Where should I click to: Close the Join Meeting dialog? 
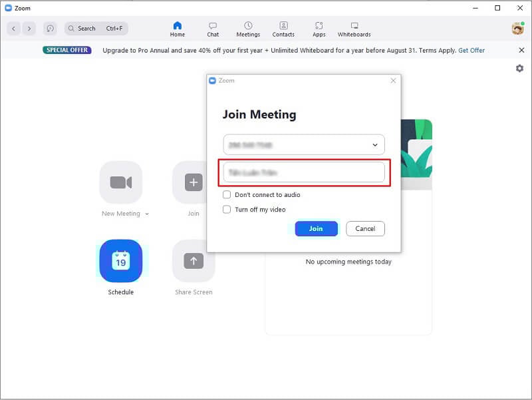point(393,81)
